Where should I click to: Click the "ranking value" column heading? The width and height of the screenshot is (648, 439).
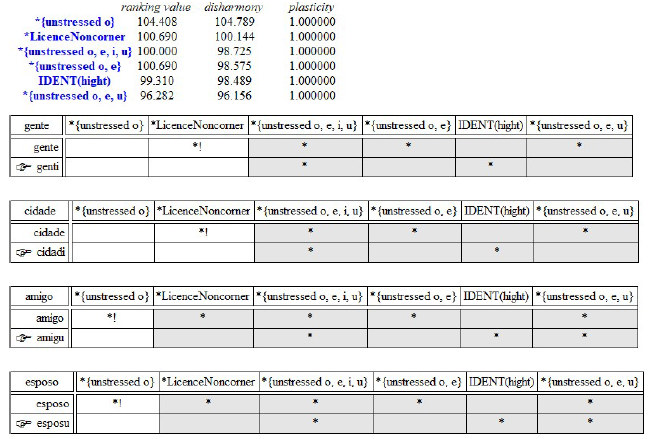tap(164, 8)
